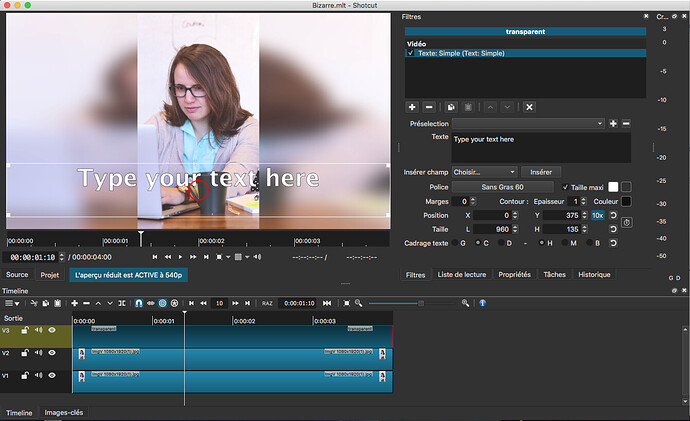Click the Marges value stepper
Image resolution: width=690 pixels, height=421 pixels.
(x=473, y=201)
